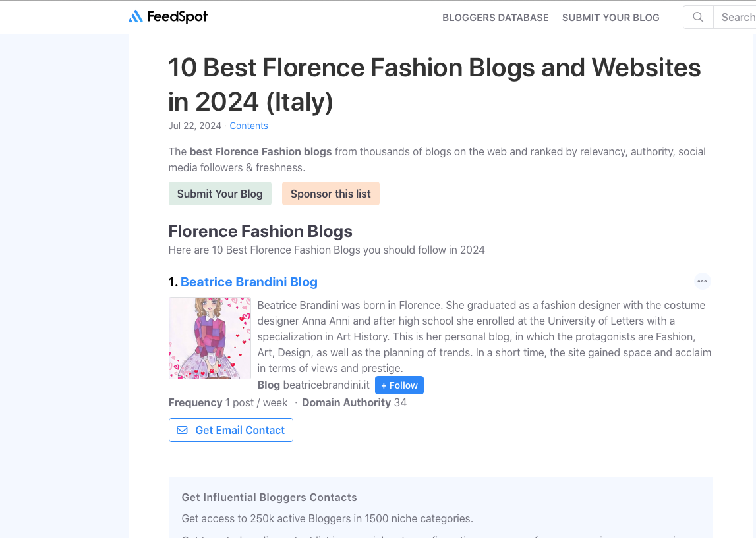This screenshot has width=756, height=538.
Task: Click 'Get access to 250k active Bloggers' text
Action: click(x=328, y=519)
